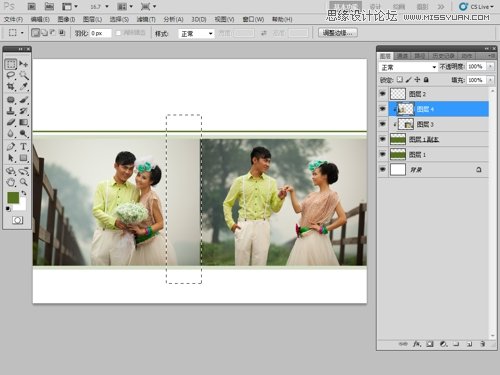Select the Zoom tool
500x375 pixels.
[24, 182]
